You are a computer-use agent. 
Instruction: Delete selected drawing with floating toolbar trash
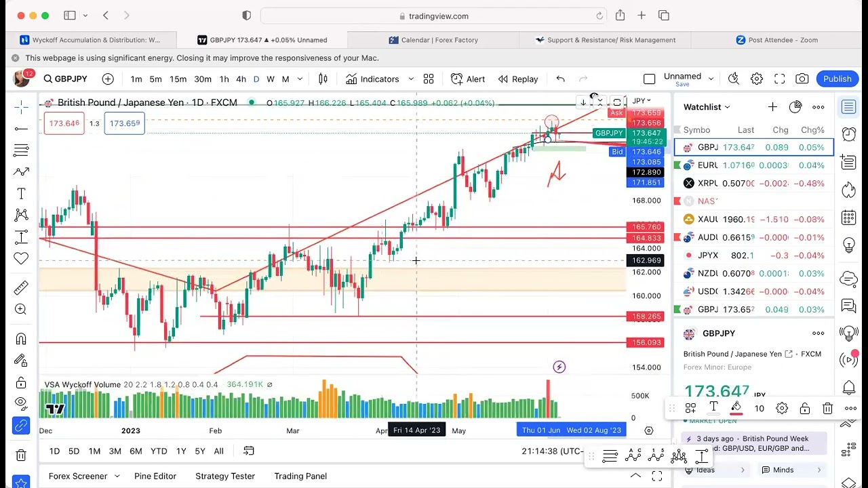coord(827,408)
